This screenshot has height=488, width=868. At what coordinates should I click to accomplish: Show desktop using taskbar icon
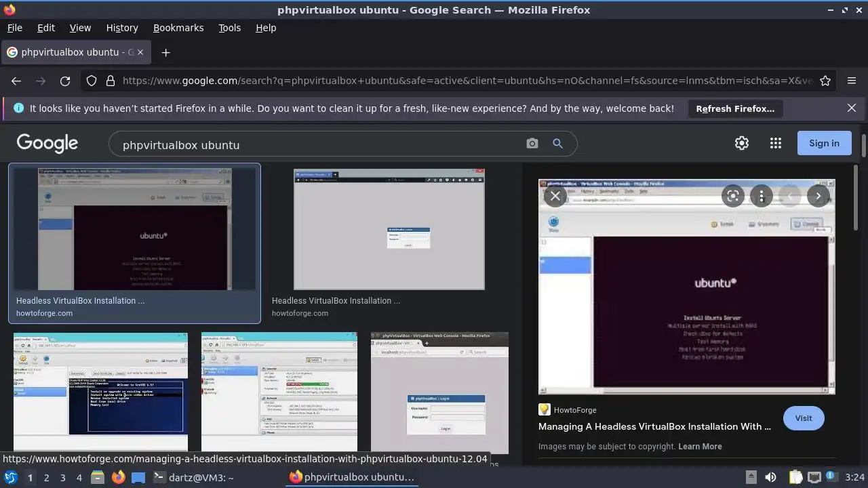point(138,477)
